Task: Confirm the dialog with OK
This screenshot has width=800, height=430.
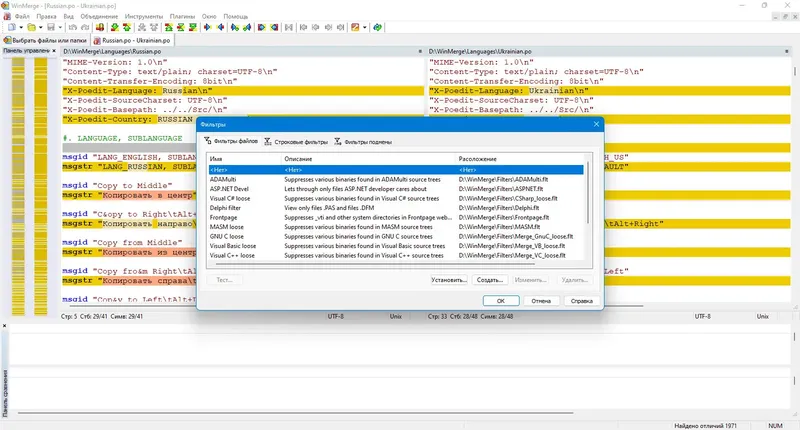Action: coord(501,300)
